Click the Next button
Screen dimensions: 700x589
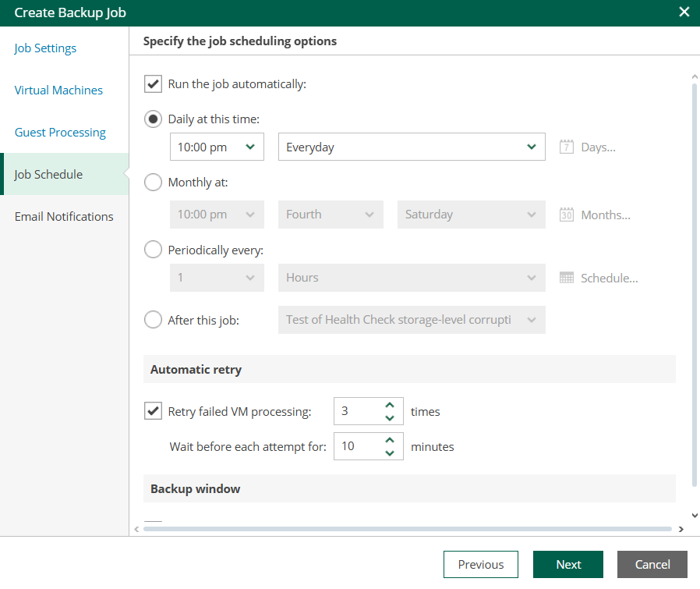[x=567, y=565]
